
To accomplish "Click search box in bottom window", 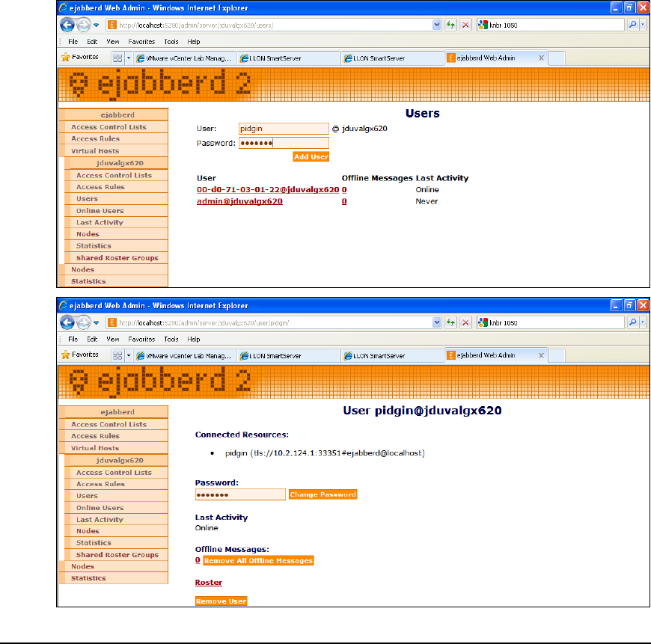I will 551,322.
